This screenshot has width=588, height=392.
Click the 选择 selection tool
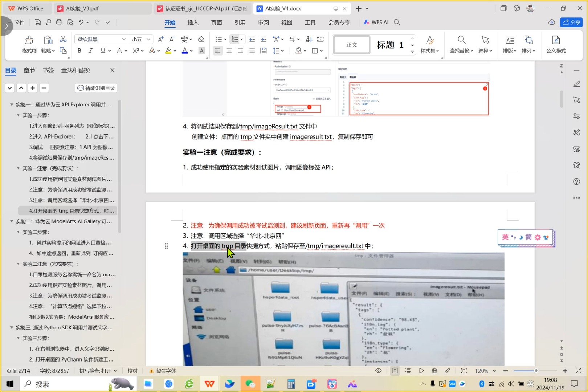485,44
